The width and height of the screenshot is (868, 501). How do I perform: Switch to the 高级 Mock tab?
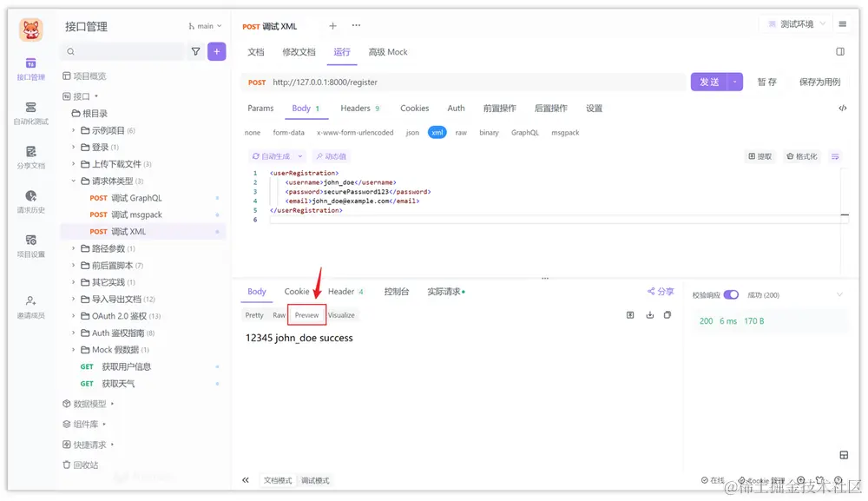tap(388, 52)
